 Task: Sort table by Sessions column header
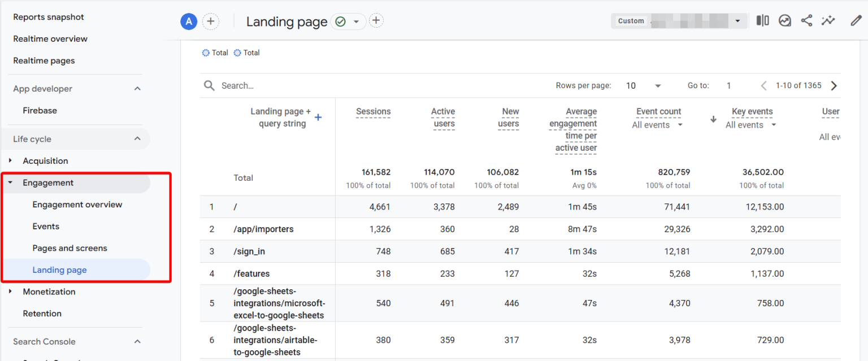(373, 112)
